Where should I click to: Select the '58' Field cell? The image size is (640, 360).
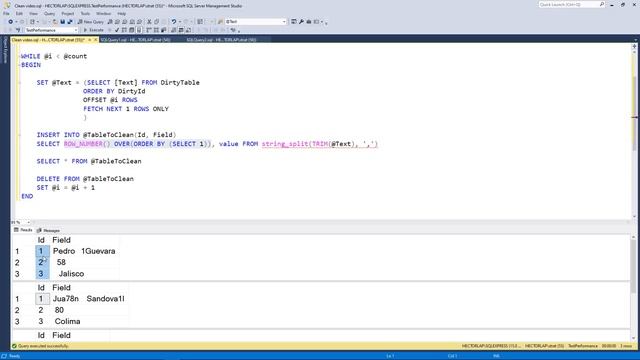(x=84, y=262)
